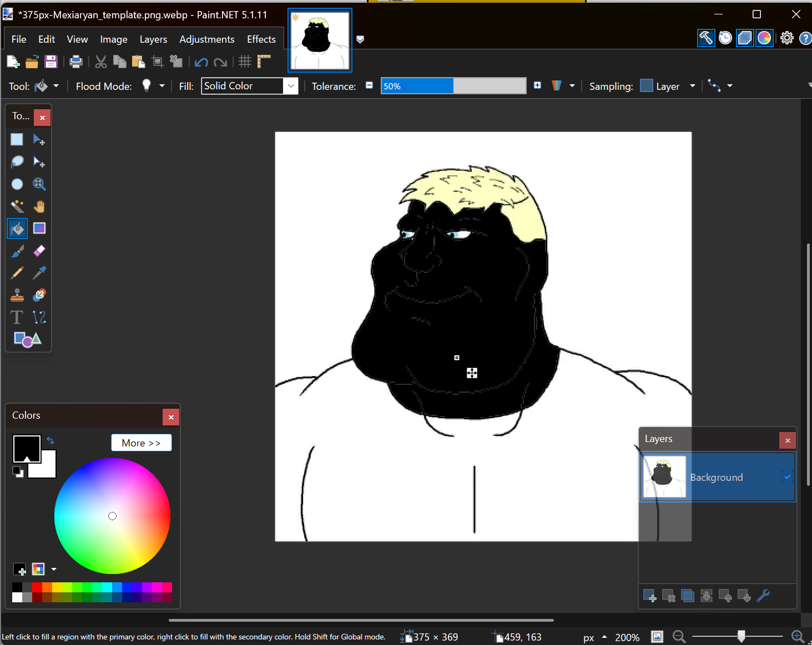
Task: Toggle the Colors window button
Action: (x=764, y=38)
